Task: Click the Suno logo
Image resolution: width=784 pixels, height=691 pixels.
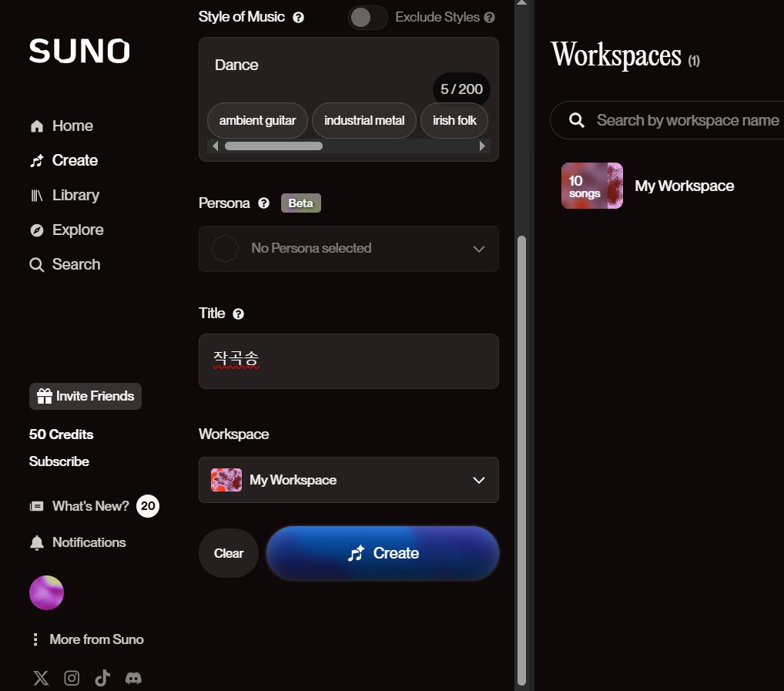Action: (79, 51)
